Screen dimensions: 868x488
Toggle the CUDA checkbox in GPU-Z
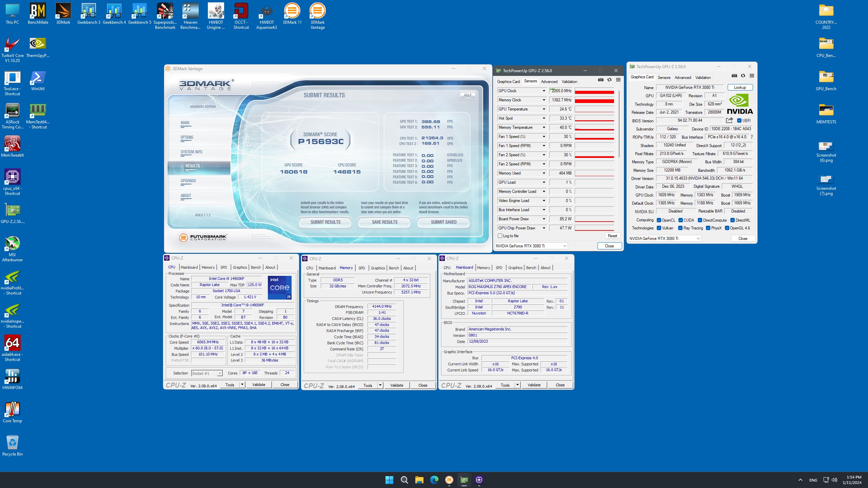click(x=680, y=220)
